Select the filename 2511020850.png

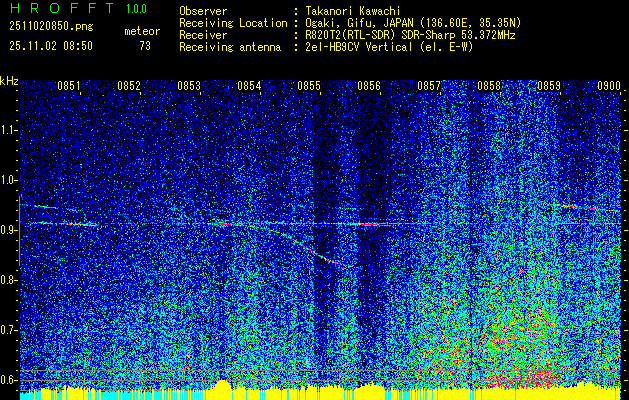(51, 26)
